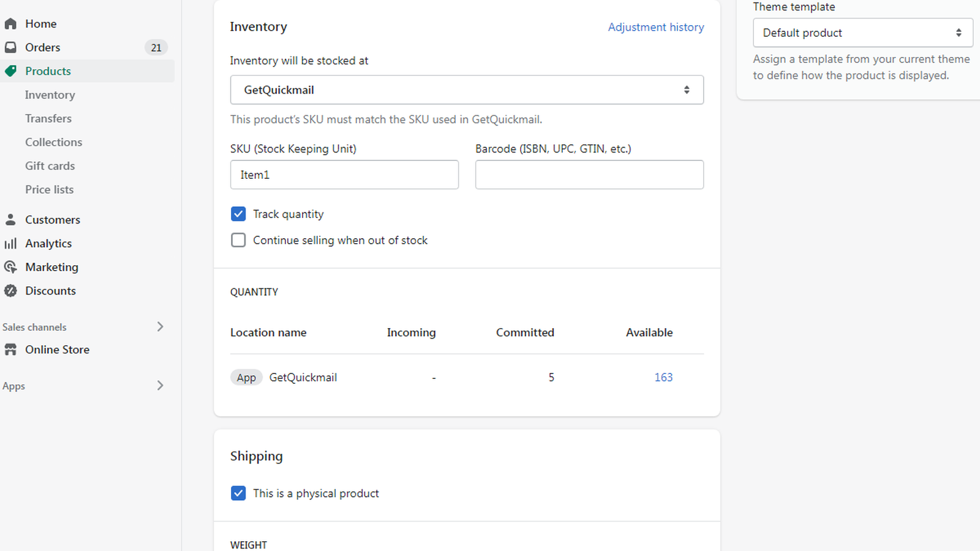Click the Discounts percent badge icon
The height and width of the screenshot is (551, 980).
[10, 291]
